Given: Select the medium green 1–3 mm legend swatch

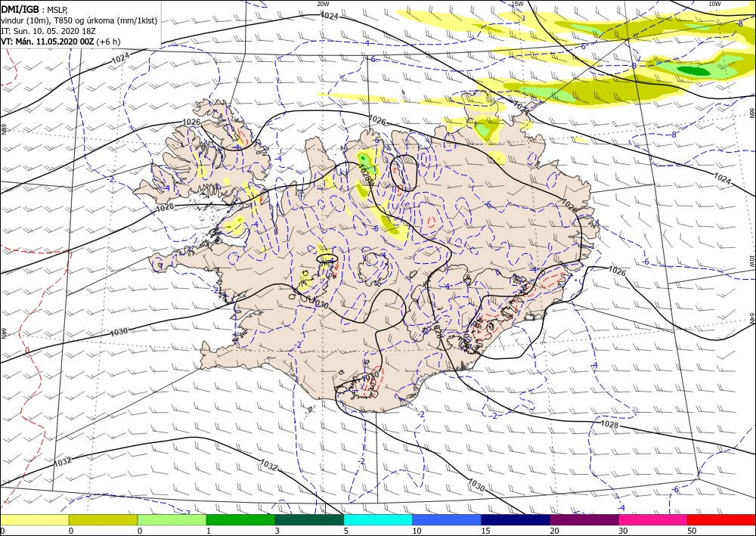Looking at the screenshot, I should click(x=240, y=519).
